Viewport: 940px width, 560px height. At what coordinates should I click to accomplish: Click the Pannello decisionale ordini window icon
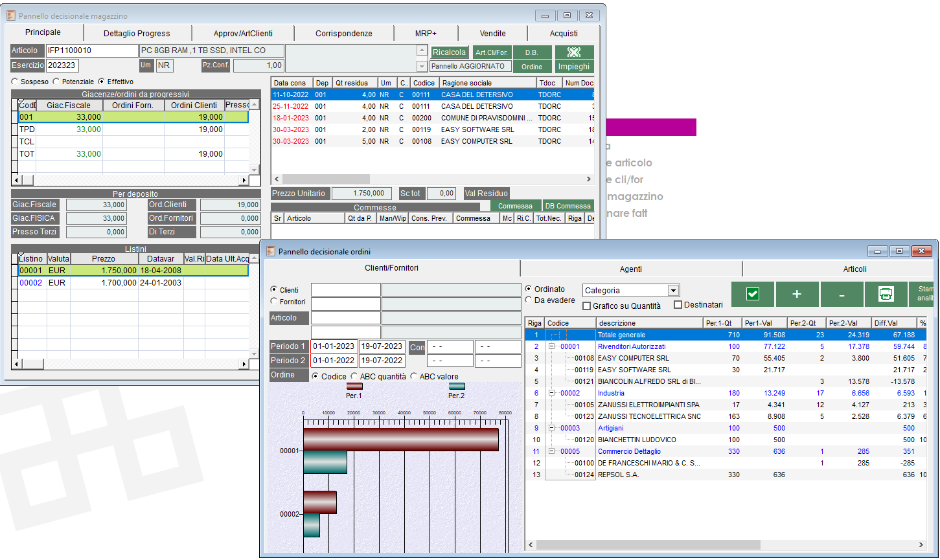271,251
